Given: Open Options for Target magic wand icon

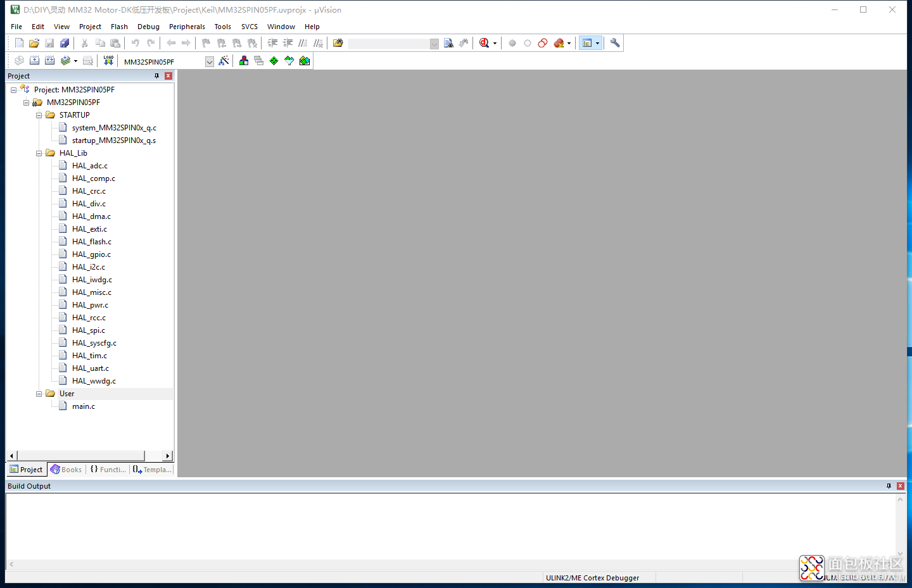Looking at the screenshot, I should (224, 61).
